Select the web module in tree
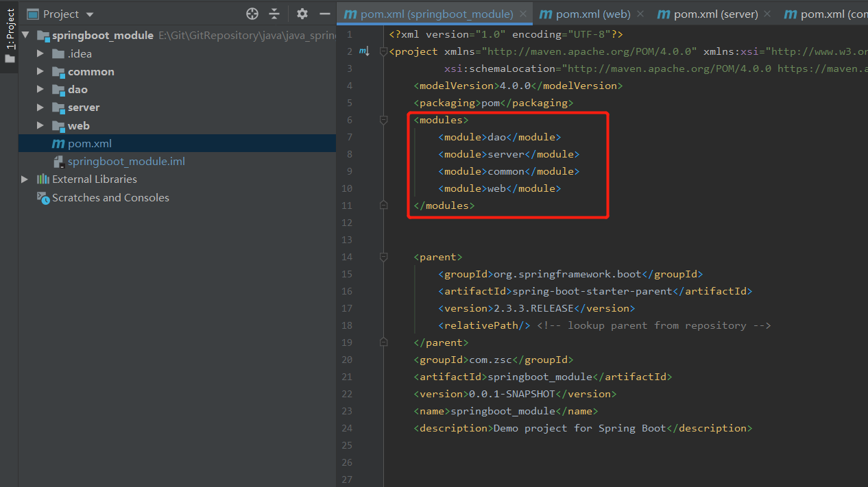Viewport: 868px width, 487px height. pos(78,126)
